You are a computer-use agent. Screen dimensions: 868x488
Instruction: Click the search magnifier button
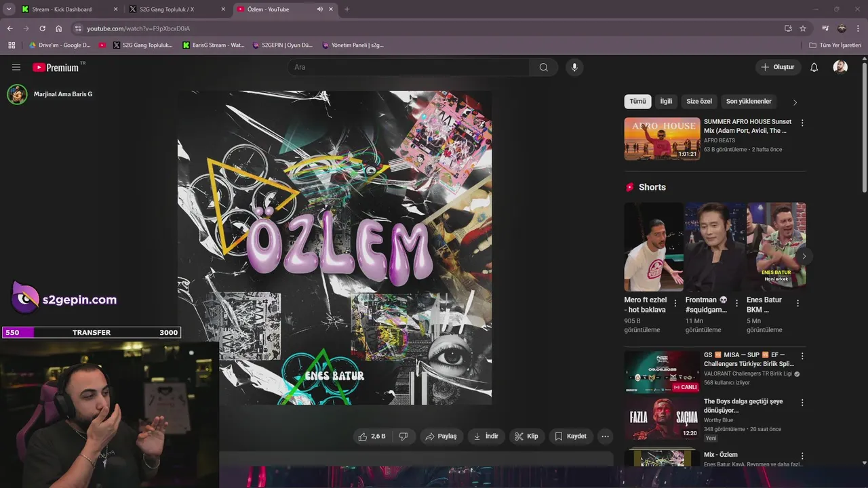(544, 67)
